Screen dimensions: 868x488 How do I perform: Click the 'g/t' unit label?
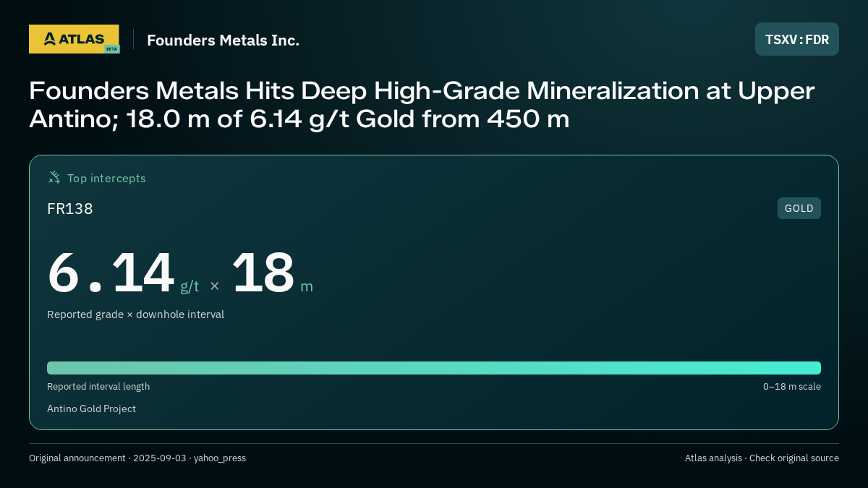tap(190, 286)
